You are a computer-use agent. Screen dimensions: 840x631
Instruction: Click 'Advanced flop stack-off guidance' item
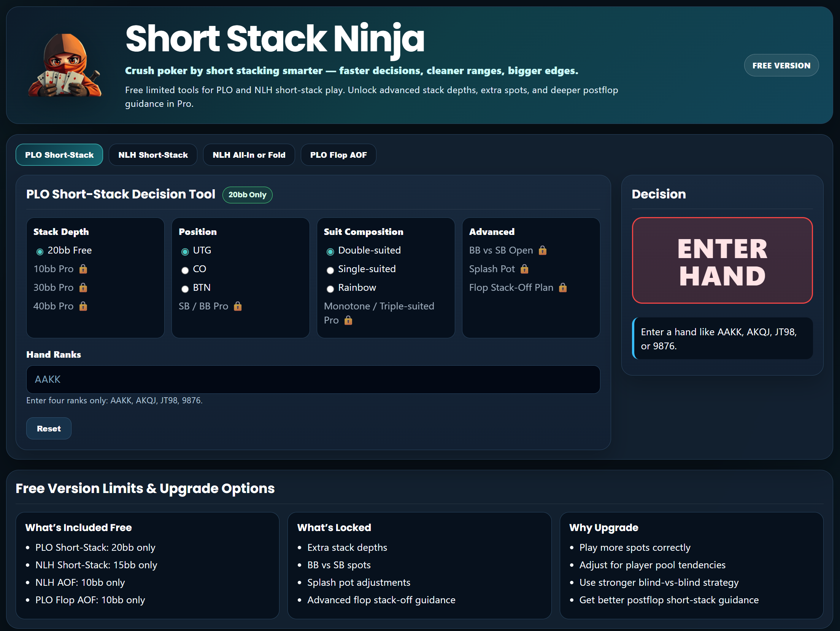pyautogui.click(x=381, y=600)
